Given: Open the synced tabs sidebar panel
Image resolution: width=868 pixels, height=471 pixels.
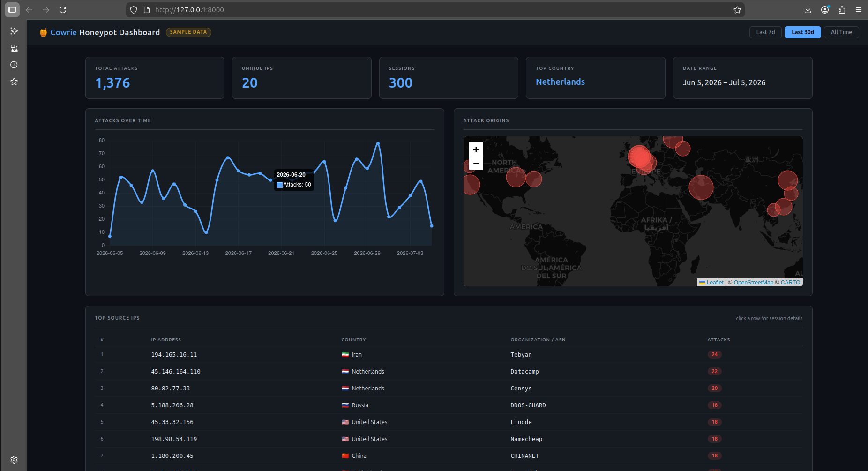Looking at the screenshot, I should 14,48.
